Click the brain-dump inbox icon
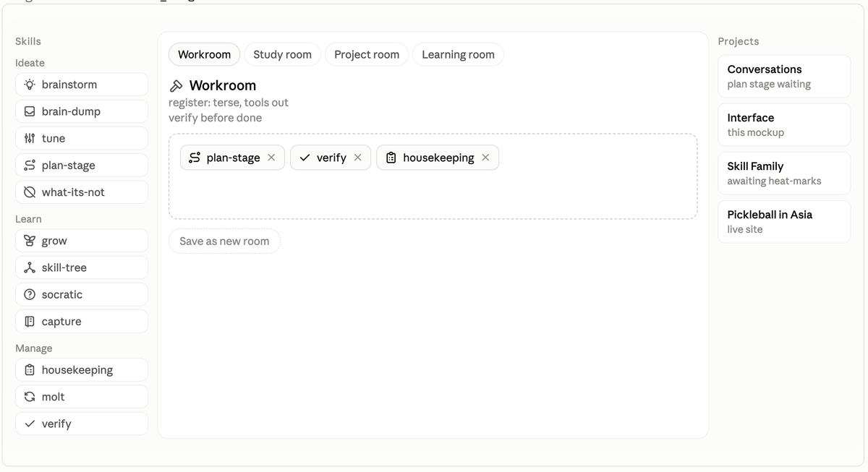The height and width of the screenshot is (472, 868). click(30, 111)
